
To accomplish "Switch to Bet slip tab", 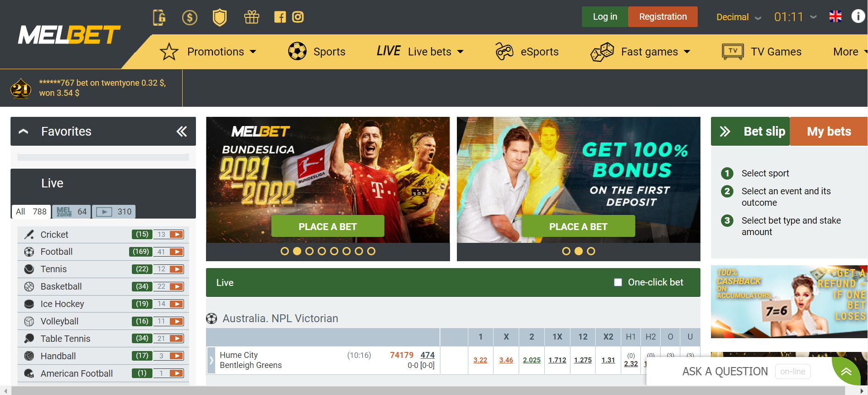I will click(x=751, y=132).
